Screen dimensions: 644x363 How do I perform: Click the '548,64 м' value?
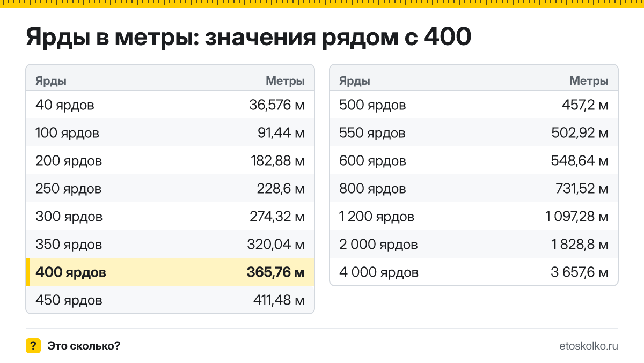click(x=580, y=161)
